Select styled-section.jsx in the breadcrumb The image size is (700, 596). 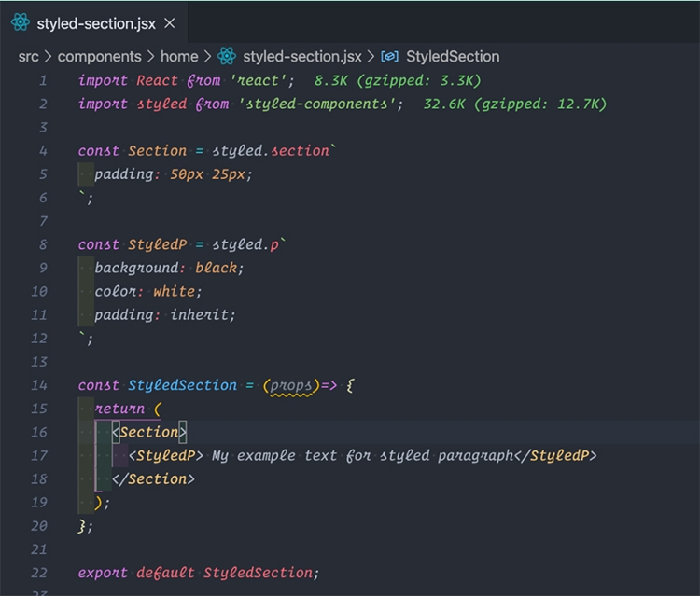302,57
